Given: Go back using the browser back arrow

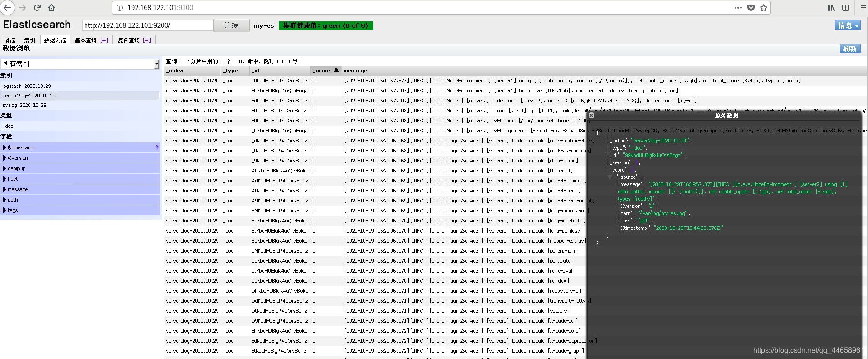Looking at the screenshot, I should [x=7, y=8].
